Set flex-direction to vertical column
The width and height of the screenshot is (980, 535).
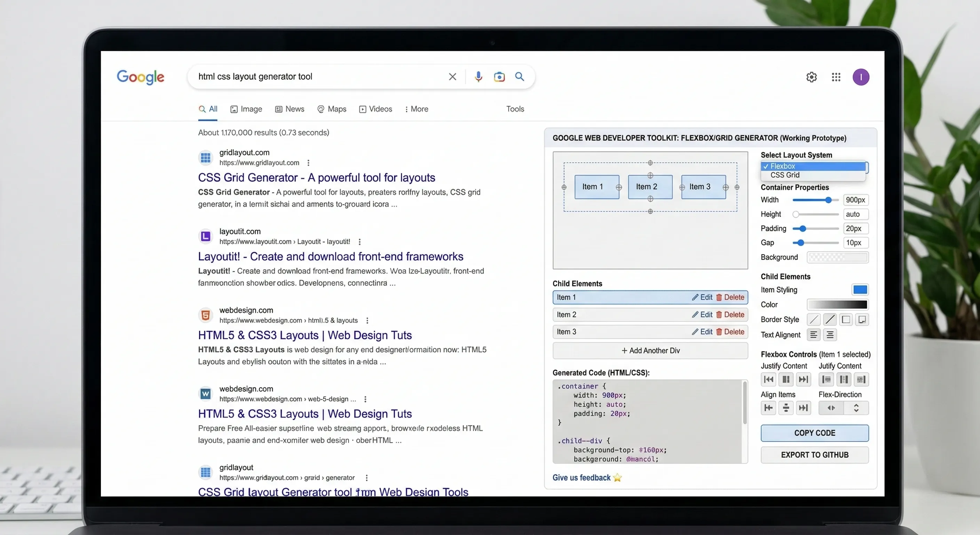point(856,408)
